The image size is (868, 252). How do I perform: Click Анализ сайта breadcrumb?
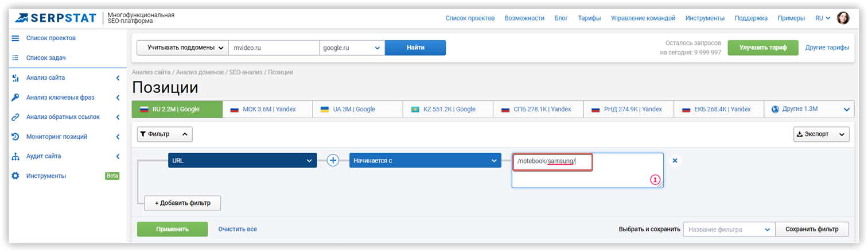(151, 72)
